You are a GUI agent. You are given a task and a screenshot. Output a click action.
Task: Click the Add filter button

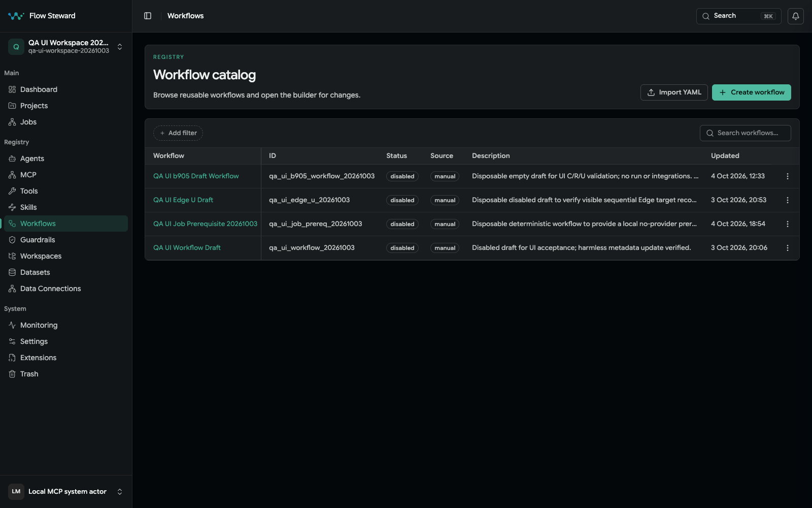(x=178, y=133)
